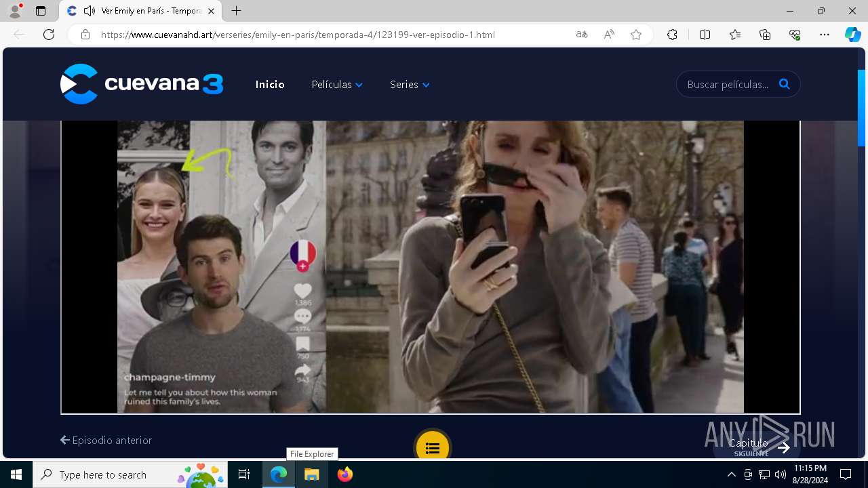Close the Ver Emily en Paris tab
The image size is (868, 488).
click(x=212, y=11)
